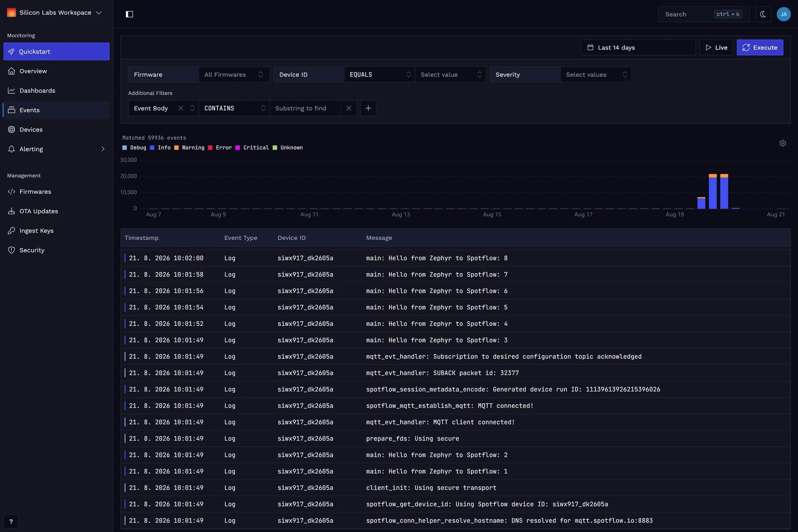Viewport: 798px width, 532px height.
Task: Open the Last 14 days range picker
Action: click(638, 47)
